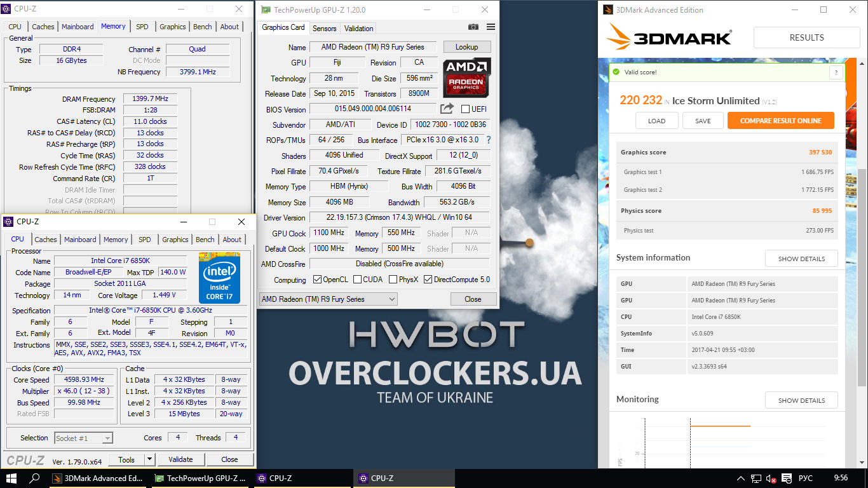Click 3DMark title bar app icon
The width and height of the screenshot is (868, 488).
[x=607, y=10]
